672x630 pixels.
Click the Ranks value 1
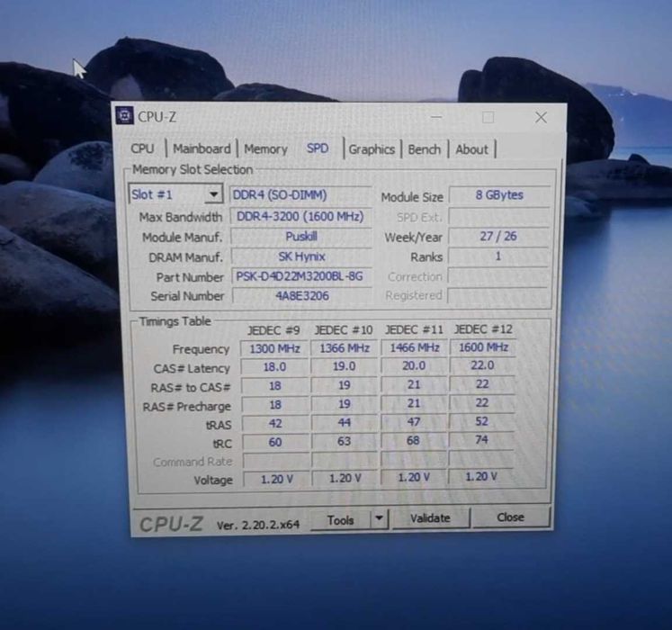click(498, 256)
